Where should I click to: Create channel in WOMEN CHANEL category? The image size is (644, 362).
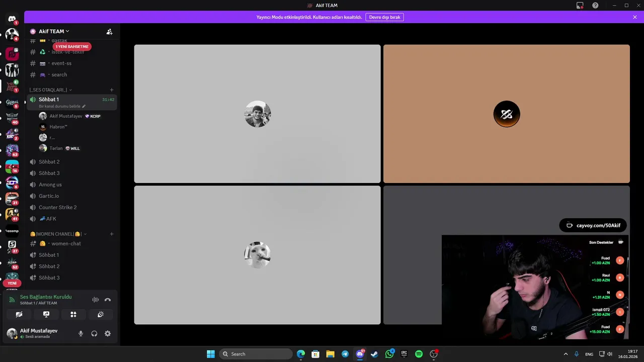(x=112, y=234)
